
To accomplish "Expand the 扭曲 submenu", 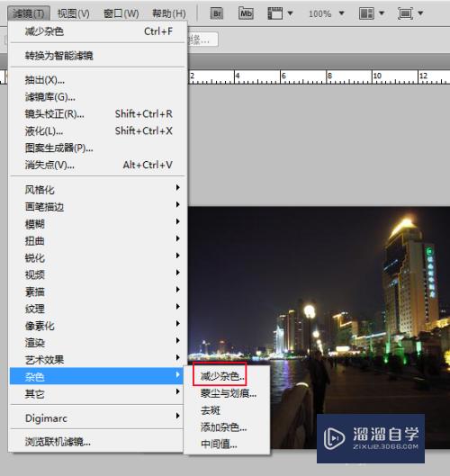I will pyautogui.click(x=97, y=241).
